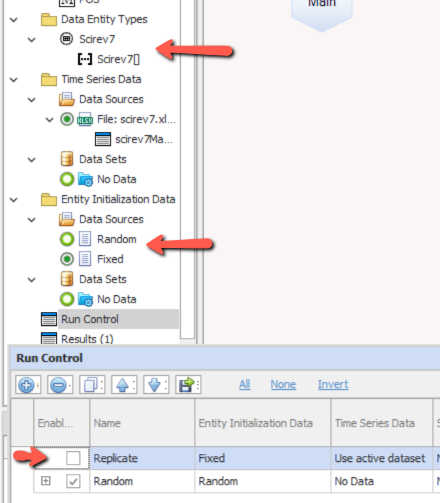This screenshot has width=440, height=503.
Task: Click the XLSX file icon for scirev7.xl...
Action: point(85,119)
